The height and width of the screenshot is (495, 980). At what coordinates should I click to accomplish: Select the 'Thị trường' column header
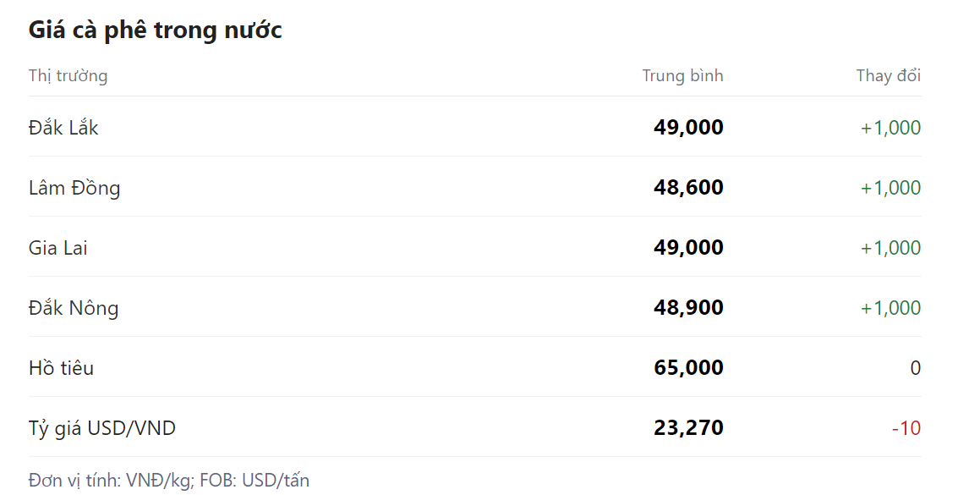pyautogui.click(x=68, y=76)
